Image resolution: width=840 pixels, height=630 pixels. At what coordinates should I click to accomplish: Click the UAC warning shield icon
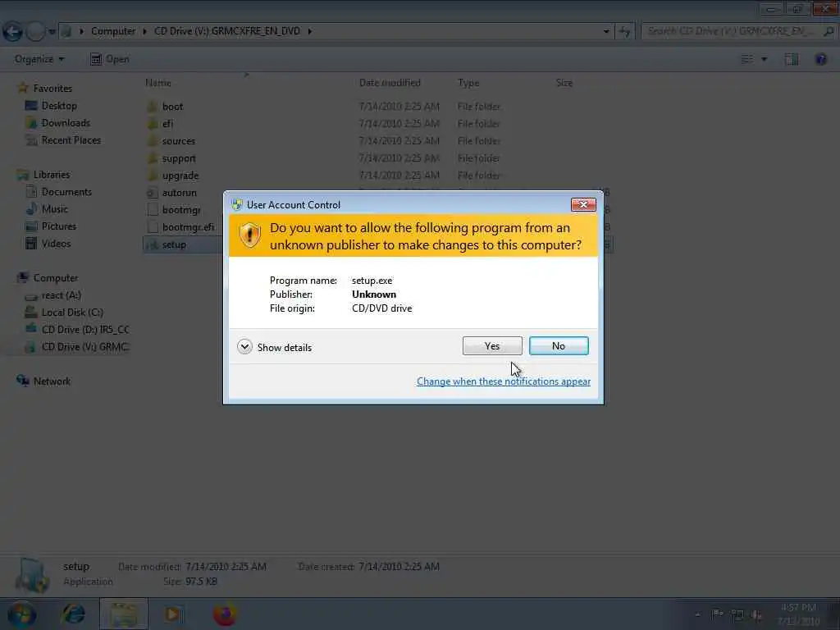click(249, 235)
